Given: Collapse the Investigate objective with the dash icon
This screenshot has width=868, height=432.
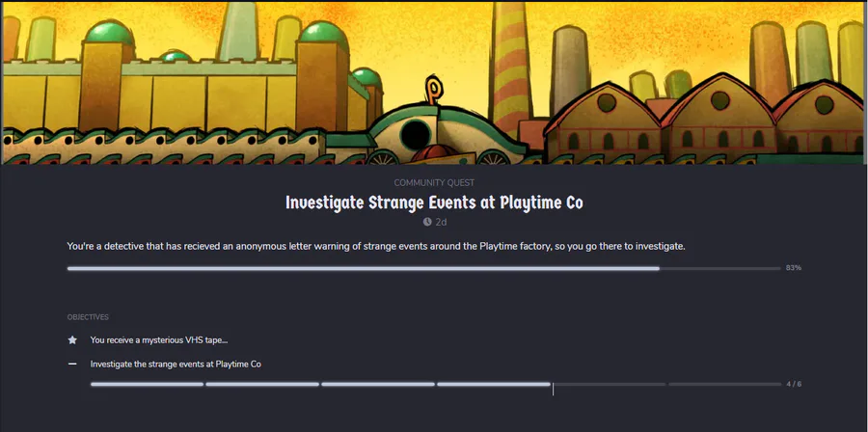Looking at the screenshot, I should click(72, 364).
